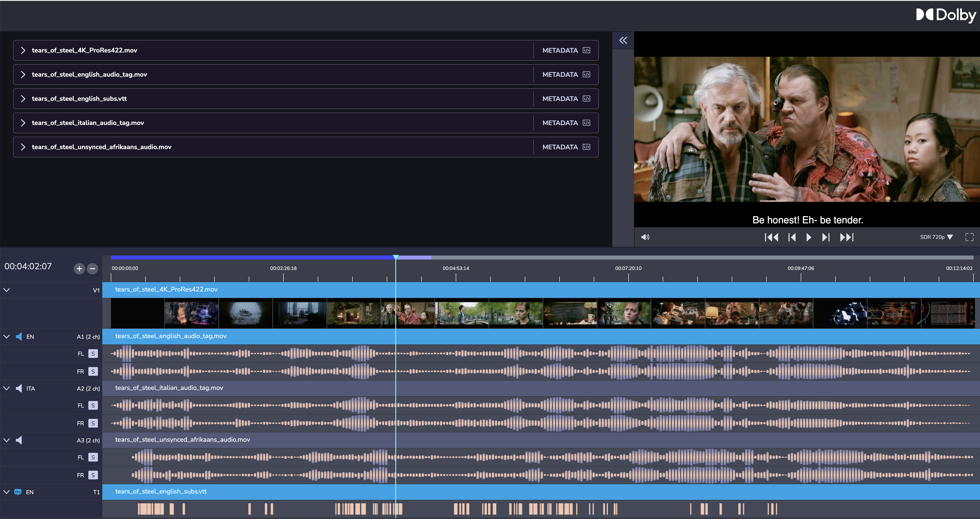Viewport: 980px width, 519px height.
Task: Click the 00:07:20:10 ruler mark
Action: [x=628, y=268]
